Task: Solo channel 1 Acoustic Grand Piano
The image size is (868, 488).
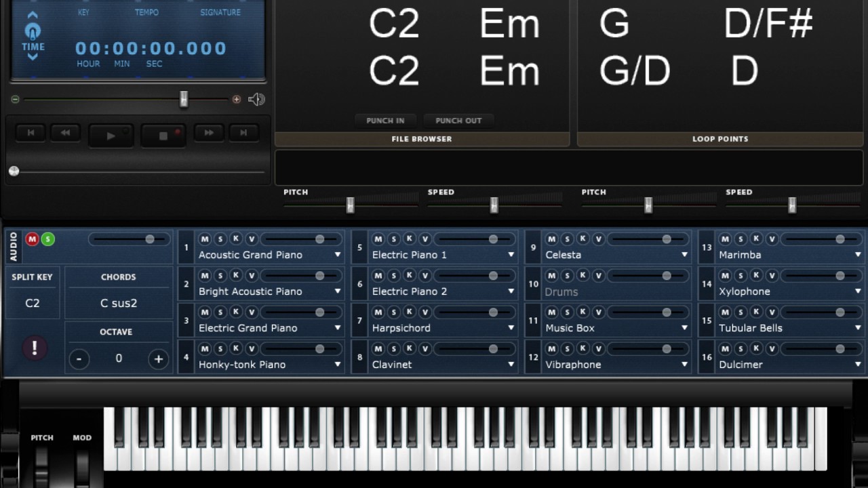Action: pos(220,239)
